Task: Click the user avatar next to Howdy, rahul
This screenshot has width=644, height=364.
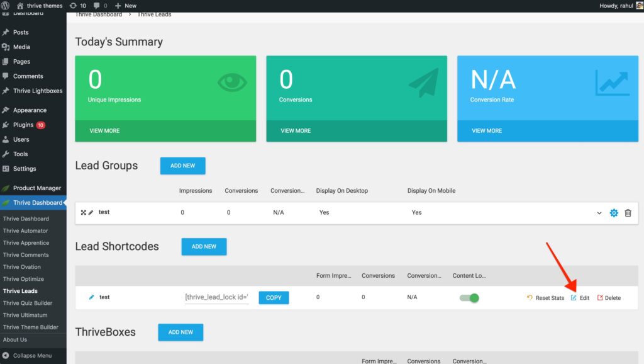Action: pos(638,6)
